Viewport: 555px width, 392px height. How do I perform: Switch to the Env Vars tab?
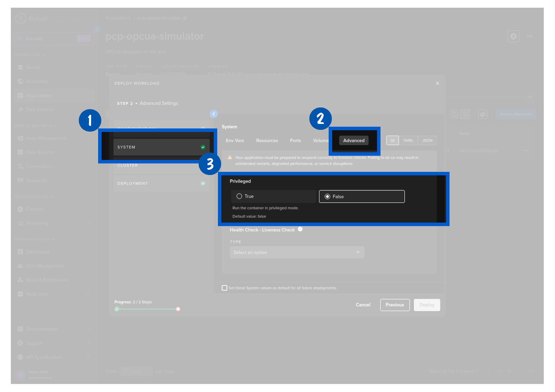[235, 141]
